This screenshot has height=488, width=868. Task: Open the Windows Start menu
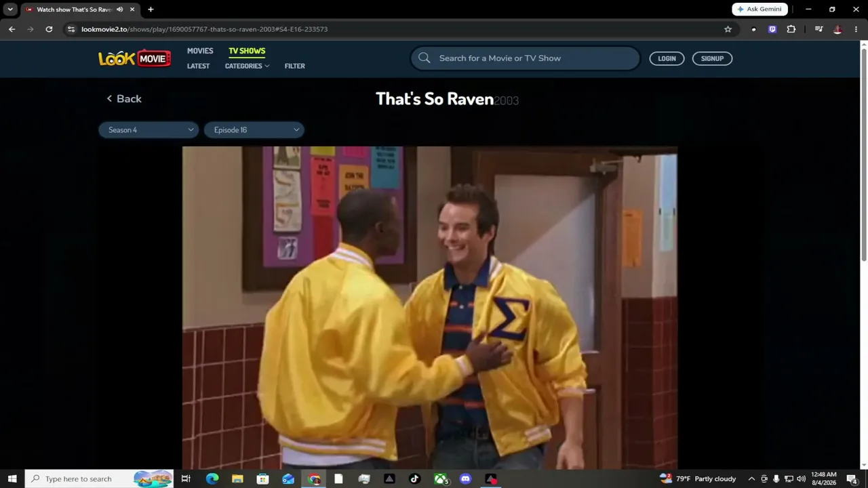tap(12, 479)
